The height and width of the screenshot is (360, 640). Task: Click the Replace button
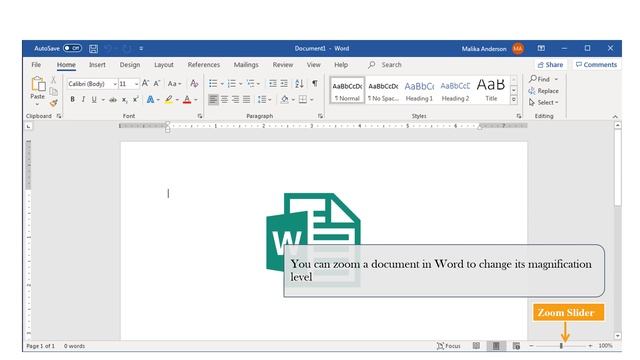[543, 91]
